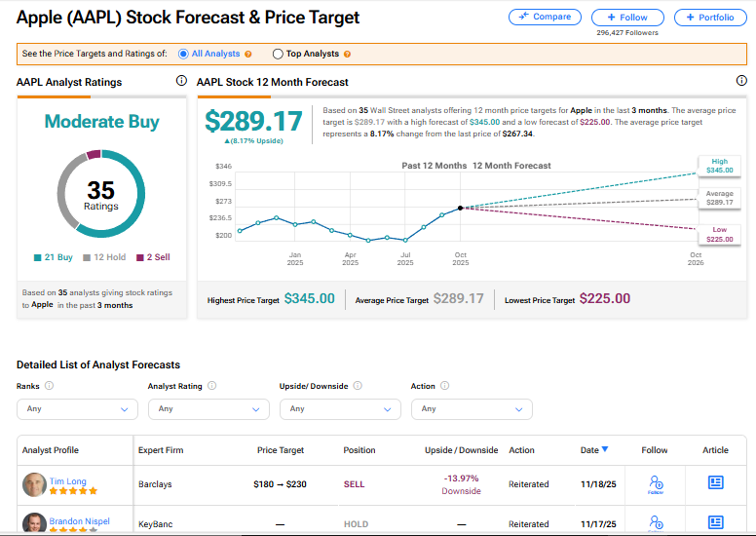The width and height of the screenshot is (756, 536).
Task: Expand the Upside/Downside dropdown
Action: (x=338, y=409)
